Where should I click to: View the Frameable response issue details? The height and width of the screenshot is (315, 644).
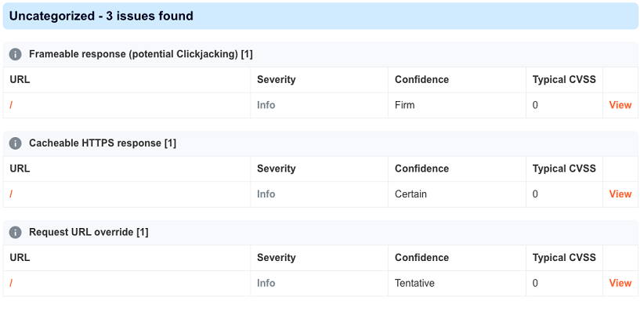click(x=620, y=105)
